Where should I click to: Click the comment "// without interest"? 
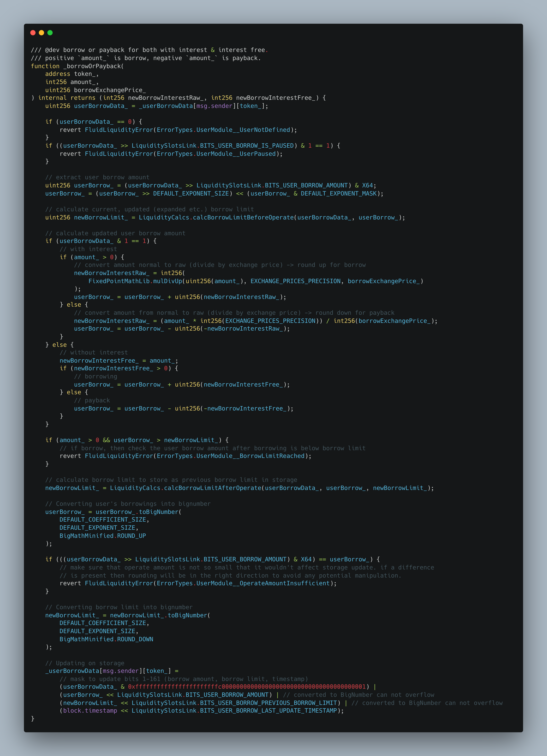pos(94,352)
